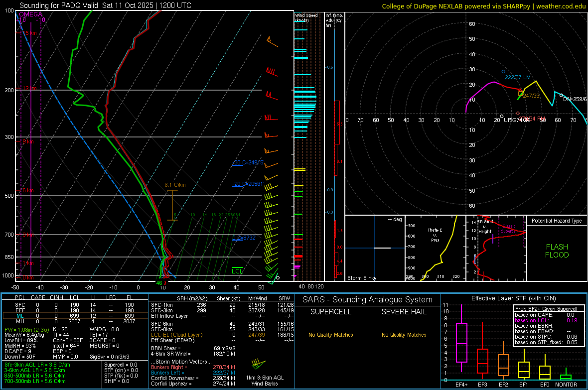
Task: Click the red Bunkers Right circle marker on hodograph
Action: pyautogui.click(x=518, y=113)
